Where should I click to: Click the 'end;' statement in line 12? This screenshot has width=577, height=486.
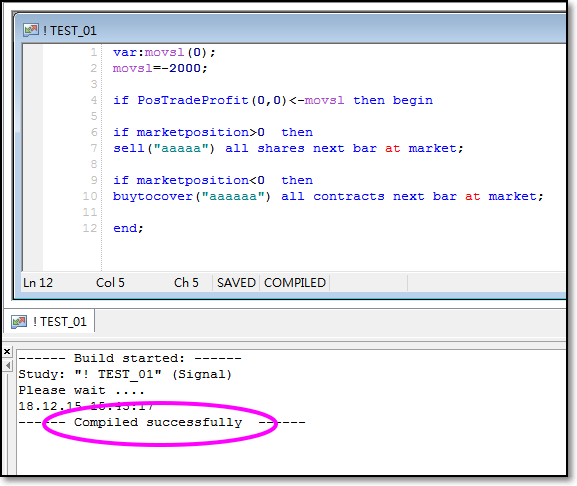click(x=128, y=228)
